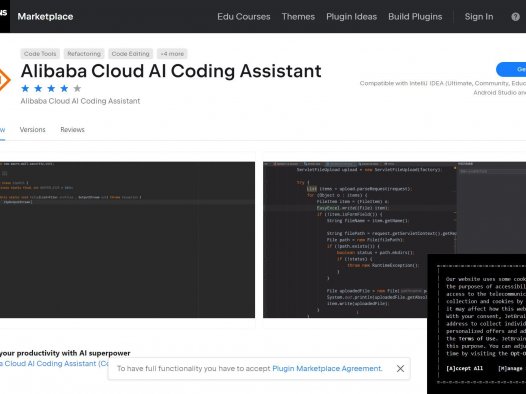Switch to the Reviews tab
This screenshot has width=526, height=394.
click(x=72, y=129)
